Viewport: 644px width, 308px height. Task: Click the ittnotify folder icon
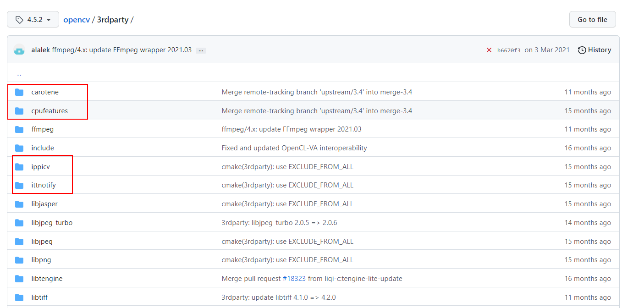pos(19,185)
